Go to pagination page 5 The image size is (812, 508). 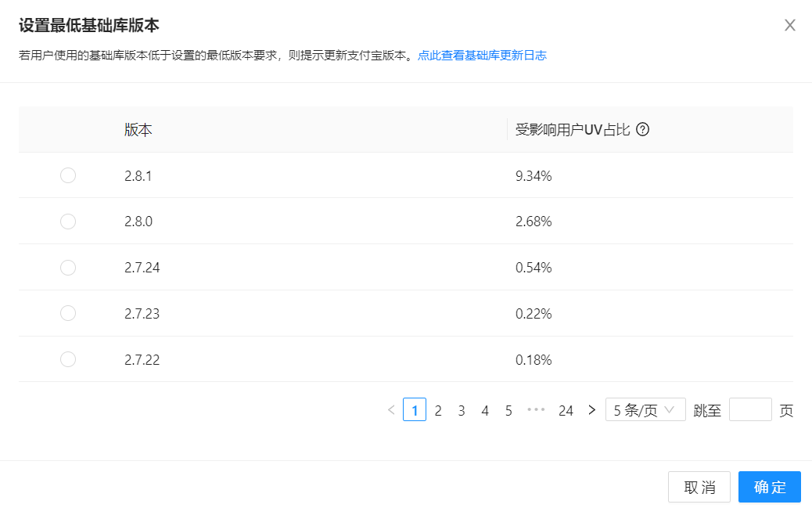click(508, 410)
